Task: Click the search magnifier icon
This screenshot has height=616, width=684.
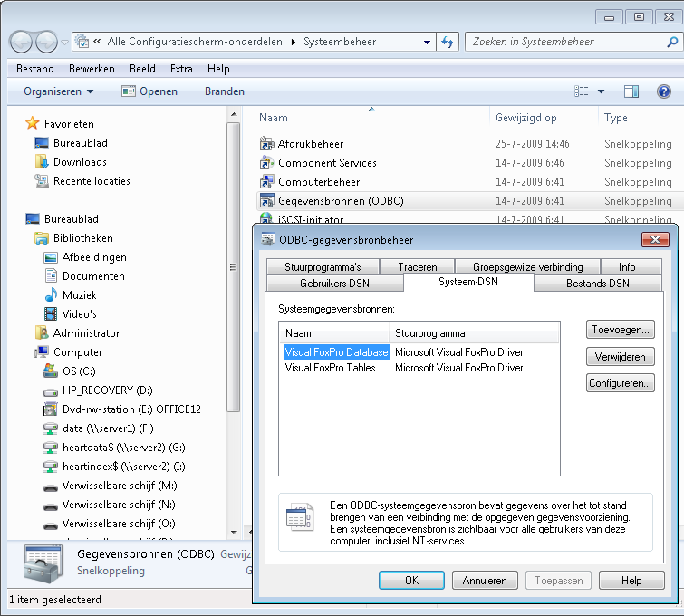Action: [672, 42]
